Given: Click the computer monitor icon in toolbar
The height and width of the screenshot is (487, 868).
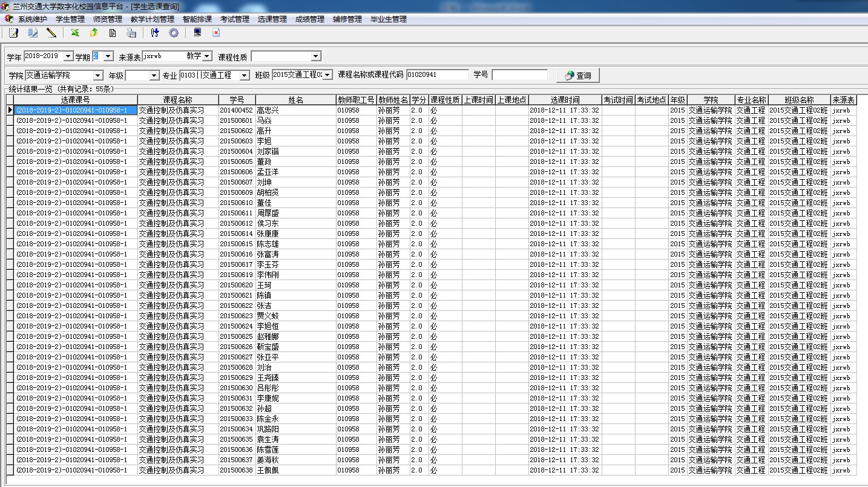Looking at the screenshot, I should [x=197, y=33].
